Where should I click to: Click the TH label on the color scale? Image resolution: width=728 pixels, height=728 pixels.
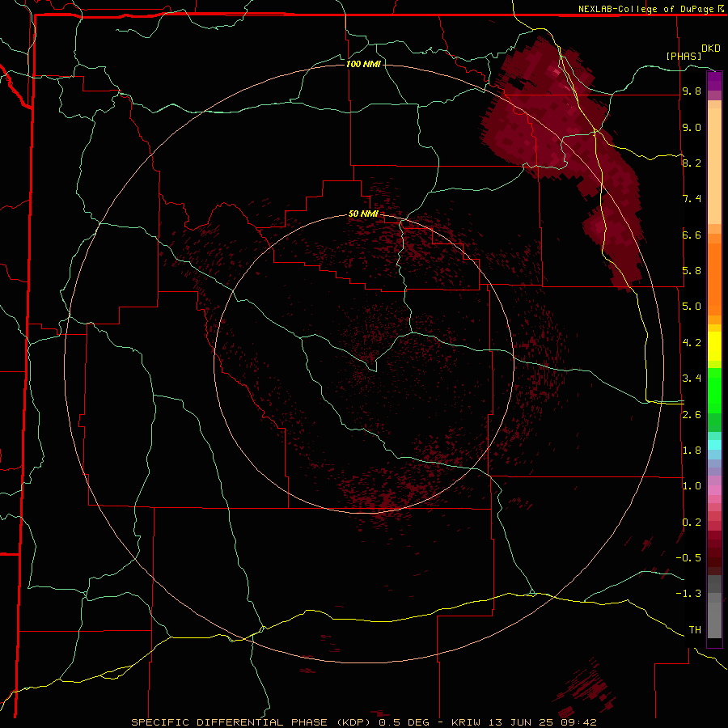(x=695, y=630)
